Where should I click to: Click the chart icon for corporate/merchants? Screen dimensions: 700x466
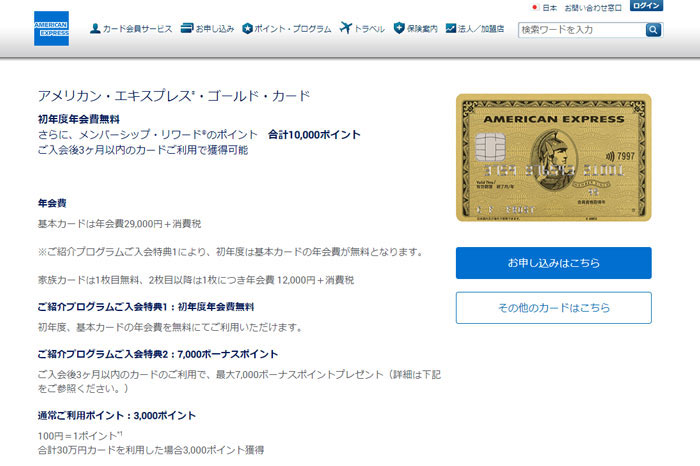451,29
